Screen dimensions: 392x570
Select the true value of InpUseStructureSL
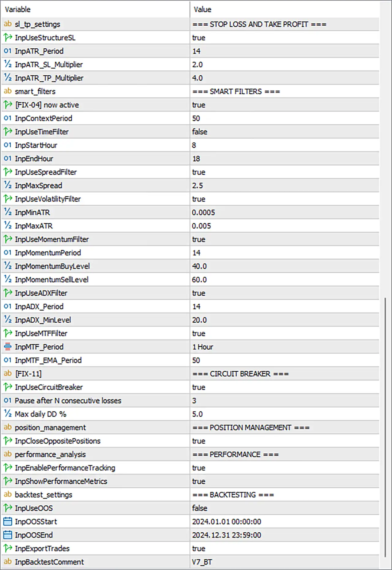[x=199, y=38]
